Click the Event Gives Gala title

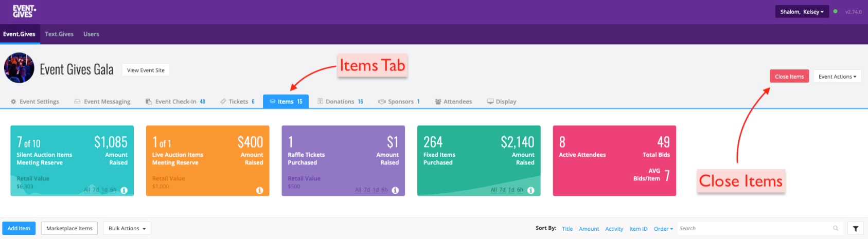pos(77,69)
